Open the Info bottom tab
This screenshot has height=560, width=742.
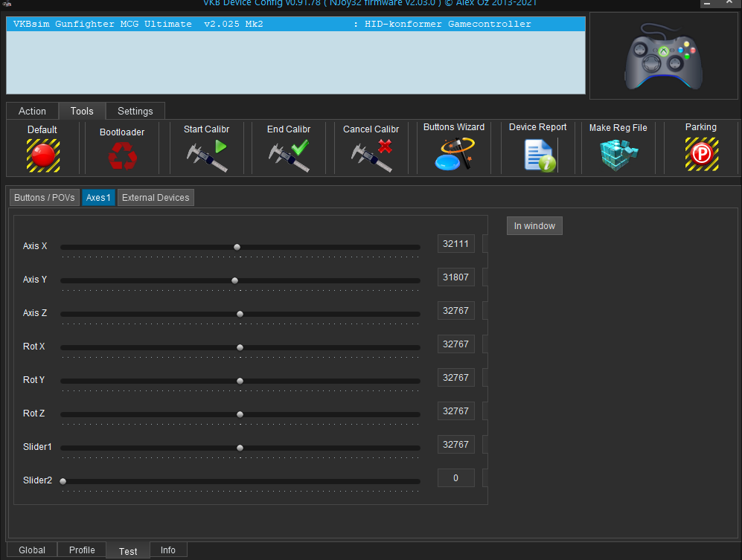pos(168,550)
